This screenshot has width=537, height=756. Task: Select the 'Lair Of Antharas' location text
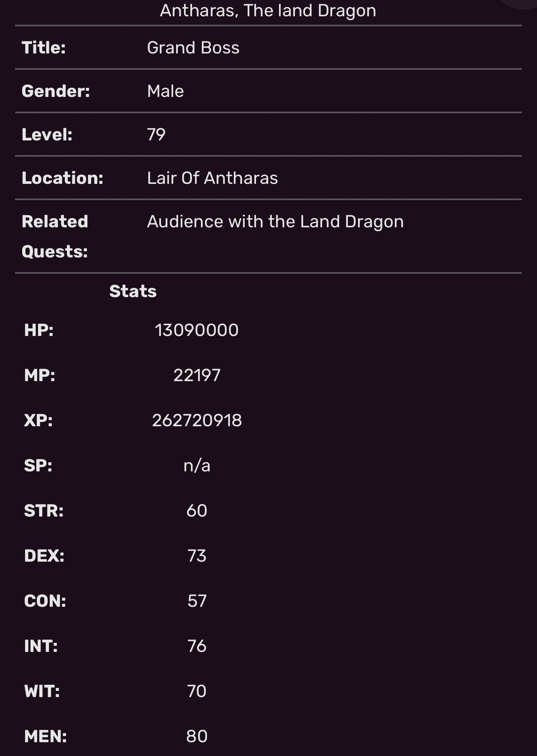pos(212,178)
